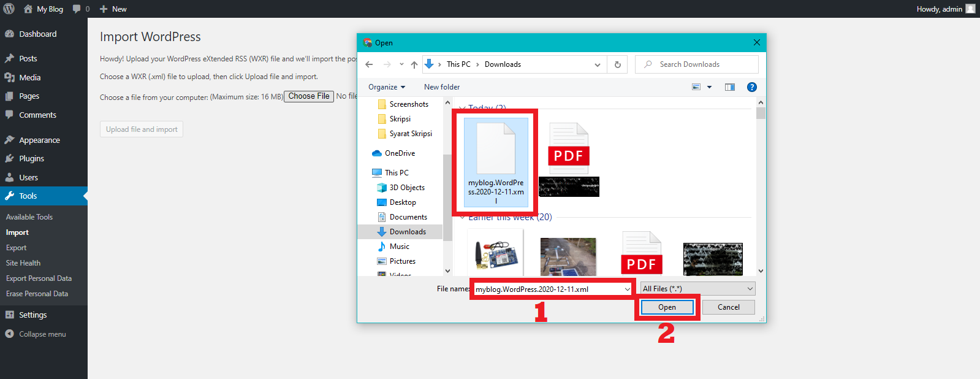Click the comments bubble icon in admin bar
The width and height of the screenshot is (980, 379).
[x=77, y=9]
